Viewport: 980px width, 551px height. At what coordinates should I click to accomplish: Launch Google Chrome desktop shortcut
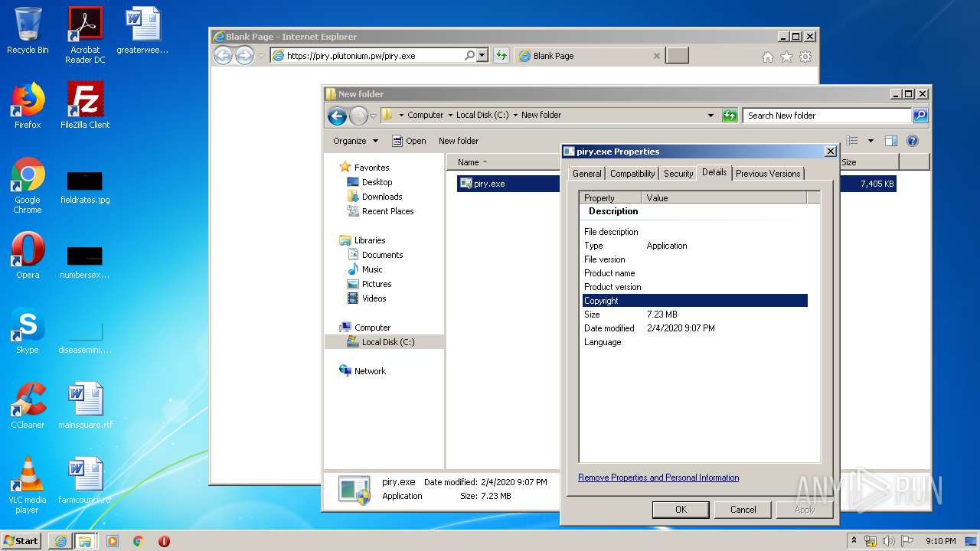coord(28,185)
